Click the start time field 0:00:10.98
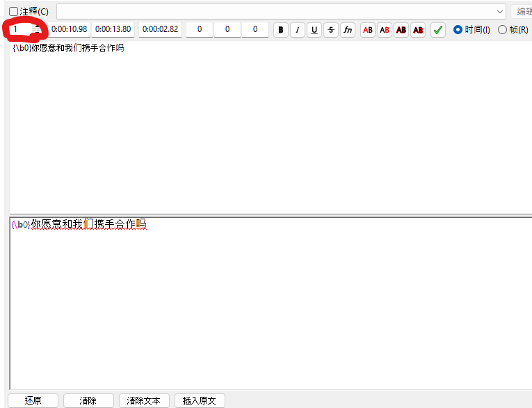This screenshot has height=408, width=532. tap(70, 29)
